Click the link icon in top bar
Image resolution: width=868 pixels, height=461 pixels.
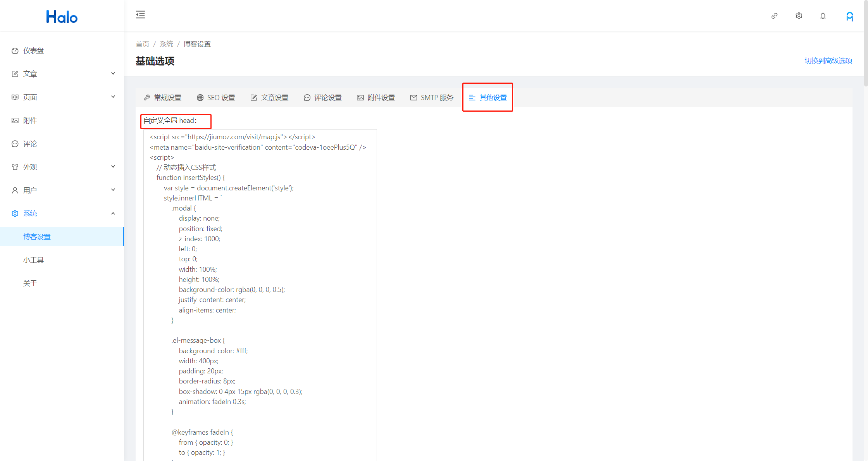(774, 16)
